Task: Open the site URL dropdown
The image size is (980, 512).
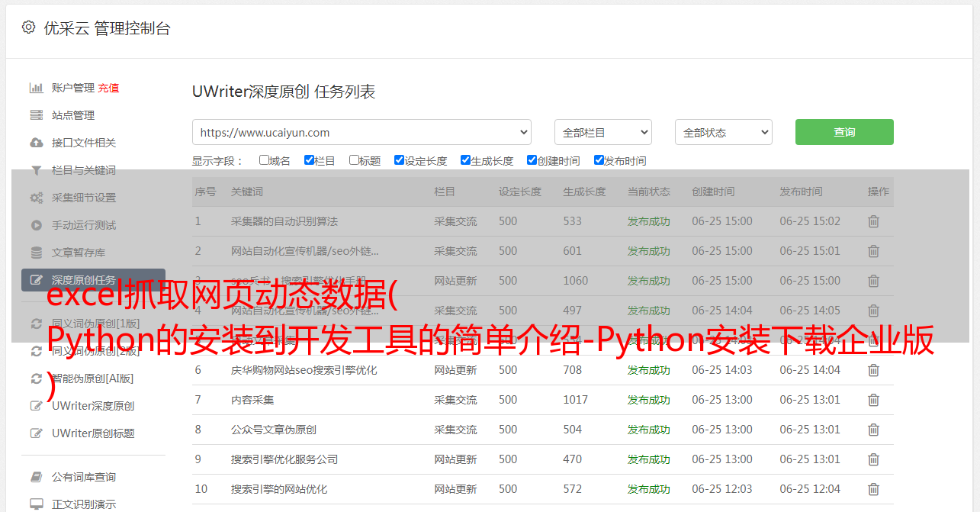Action: [x=361, y=132]
